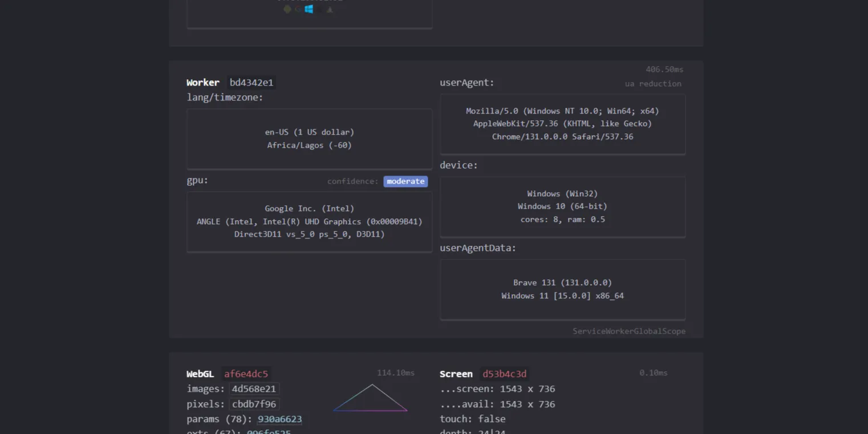868x434 pixels.
Task: Open the params hash link 930a6623
Action: pyautogui.click(x=279, y=419)
